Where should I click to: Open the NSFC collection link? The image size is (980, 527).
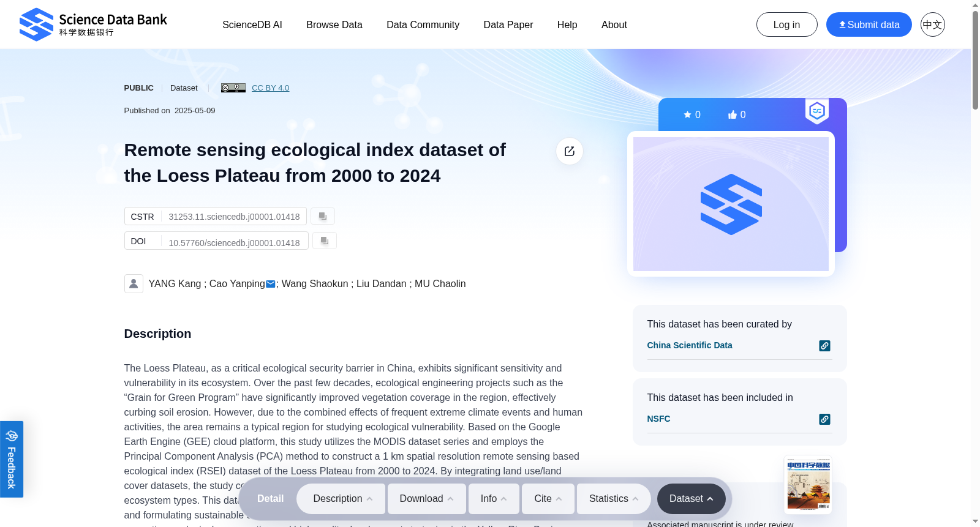658,419
